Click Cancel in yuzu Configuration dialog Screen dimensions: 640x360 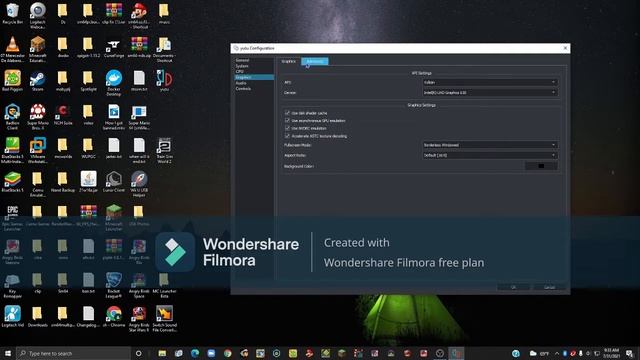click(x=549, y=287)
